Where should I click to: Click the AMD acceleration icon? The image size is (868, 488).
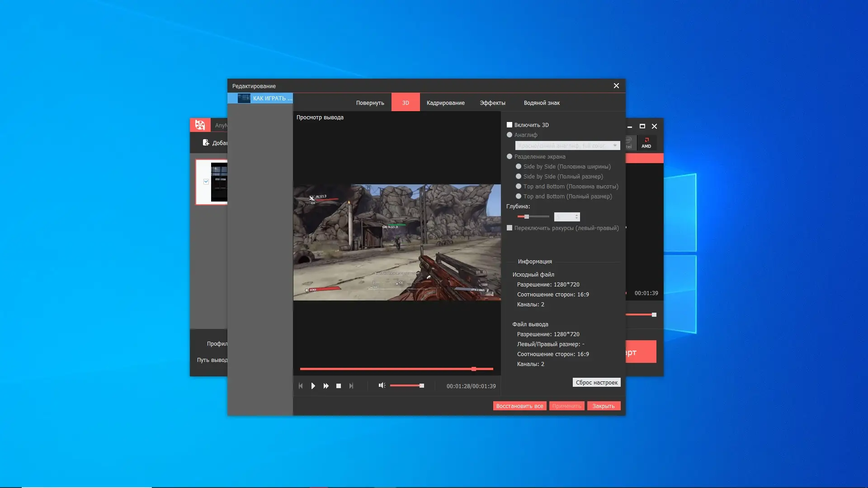coord(646,143)
